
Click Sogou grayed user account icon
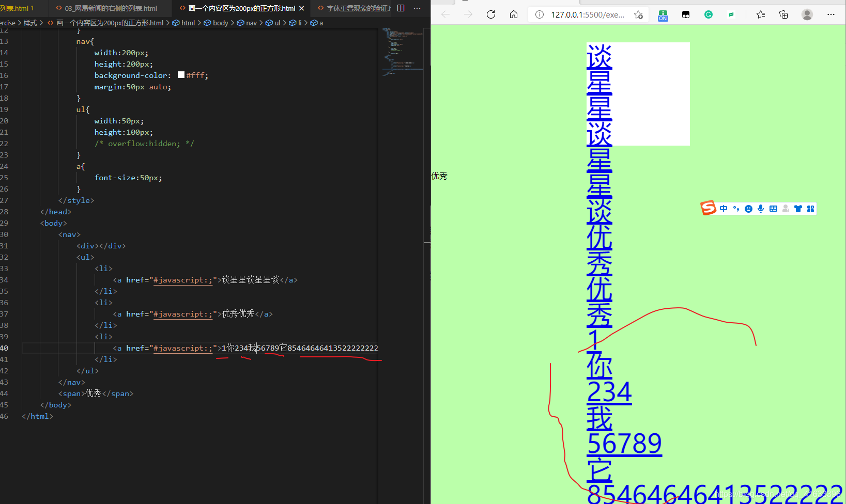pos(786,209)
